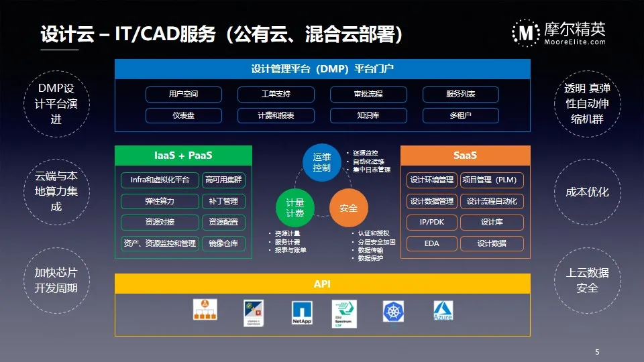Click the 设计管理平台 (DMP) 平台门户 header
Screen dimensions: 644x362
point(323,69)
